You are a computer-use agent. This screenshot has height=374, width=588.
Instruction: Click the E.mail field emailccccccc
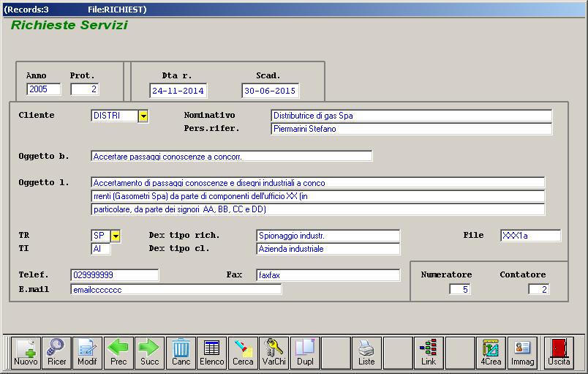click(176, 290)
